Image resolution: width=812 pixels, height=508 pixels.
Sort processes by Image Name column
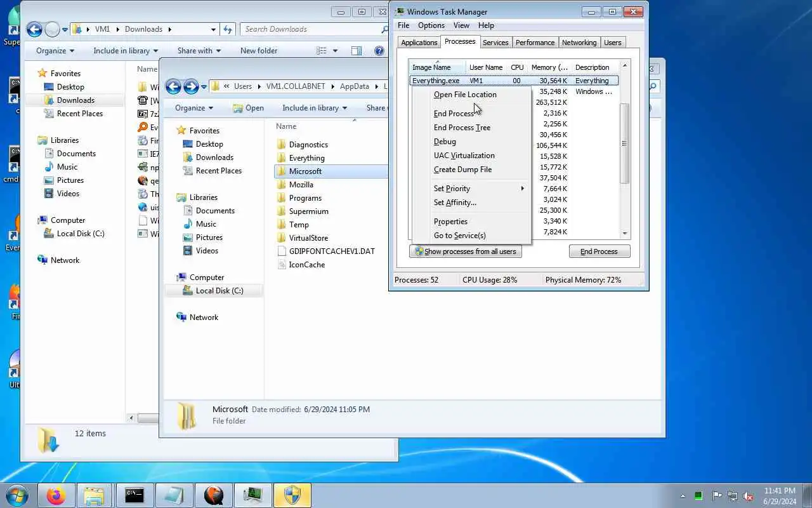pos(438,67)
